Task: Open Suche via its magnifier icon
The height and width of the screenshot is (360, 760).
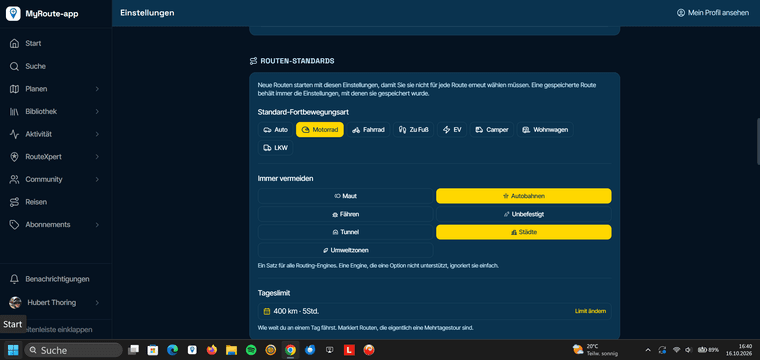Action: click(15, 66)
